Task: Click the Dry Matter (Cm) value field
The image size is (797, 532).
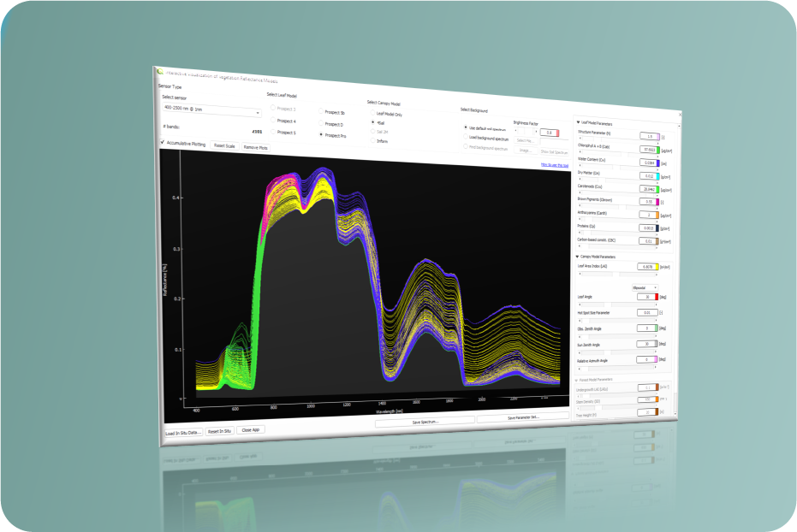Action: pyautogui.click(x=648, y=175)
